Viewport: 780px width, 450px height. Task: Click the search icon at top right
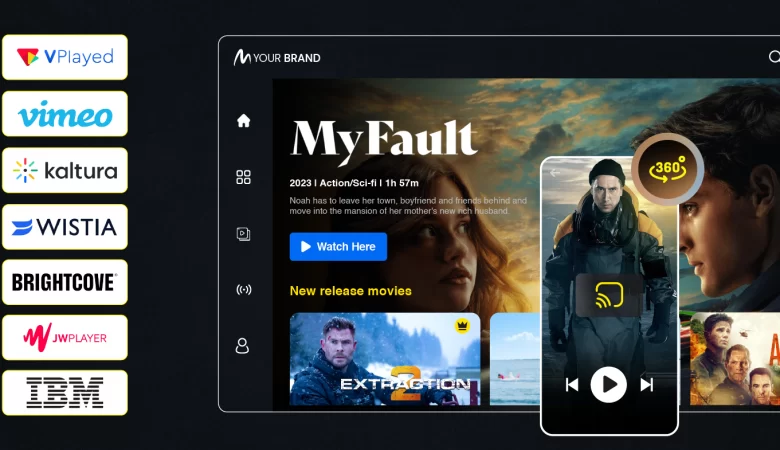pyautogui.click(x=774, y=57)
